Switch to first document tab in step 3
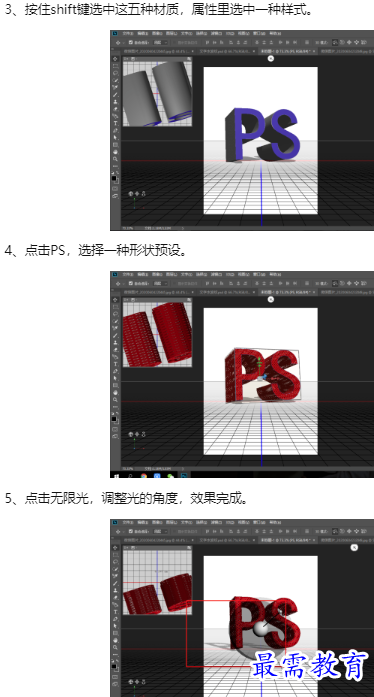Viewport: 374px width, 697px height. [x=158, y=51]
